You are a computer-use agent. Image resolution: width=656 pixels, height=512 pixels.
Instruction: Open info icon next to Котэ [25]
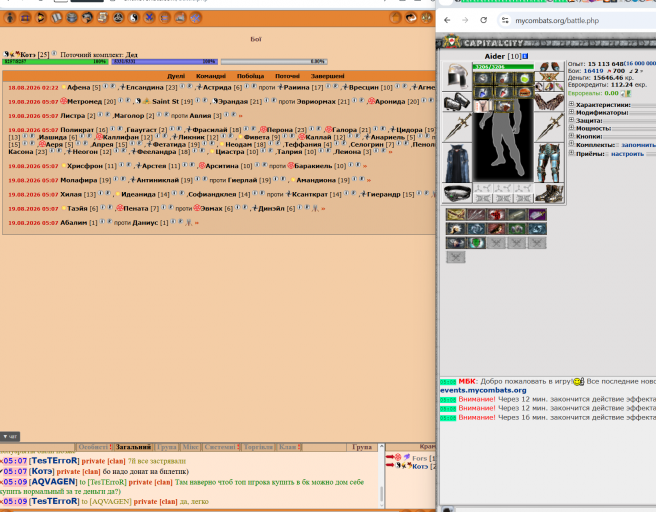pos(54,54)
